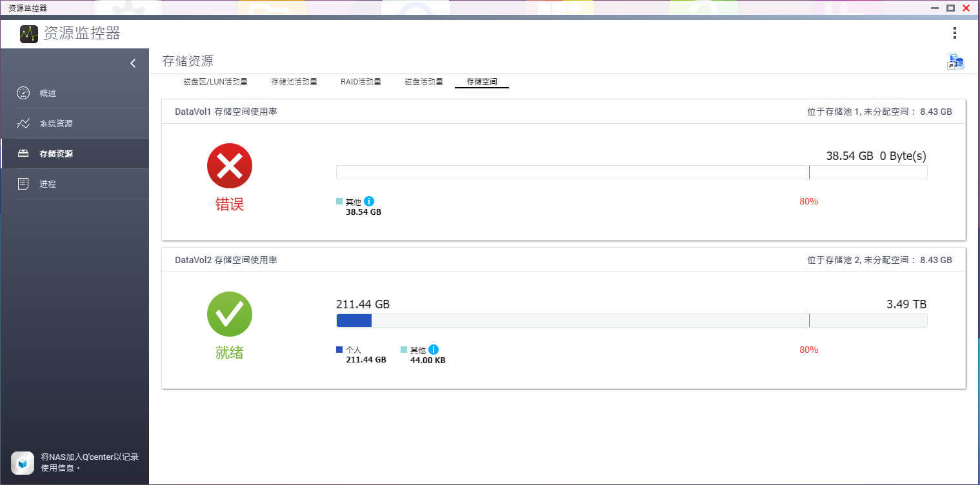Viewport: 980px width, 485px height.
Task: Click the DataVol1 存储空间使用率 heading
Action: click(226, 112)
